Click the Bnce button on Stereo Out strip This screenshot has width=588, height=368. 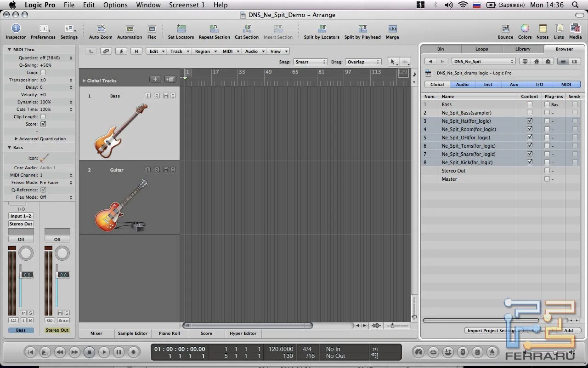63,320
